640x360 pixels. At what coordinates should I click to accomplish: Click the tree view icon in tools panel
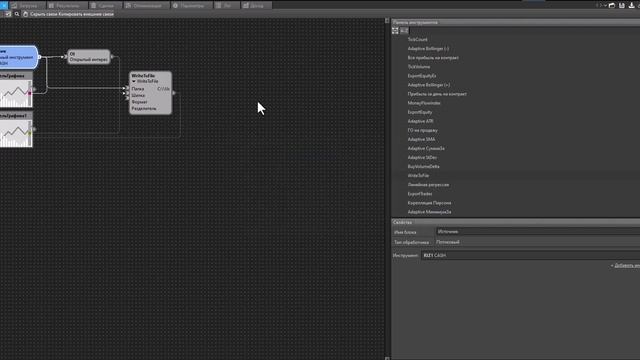(395, 31)
